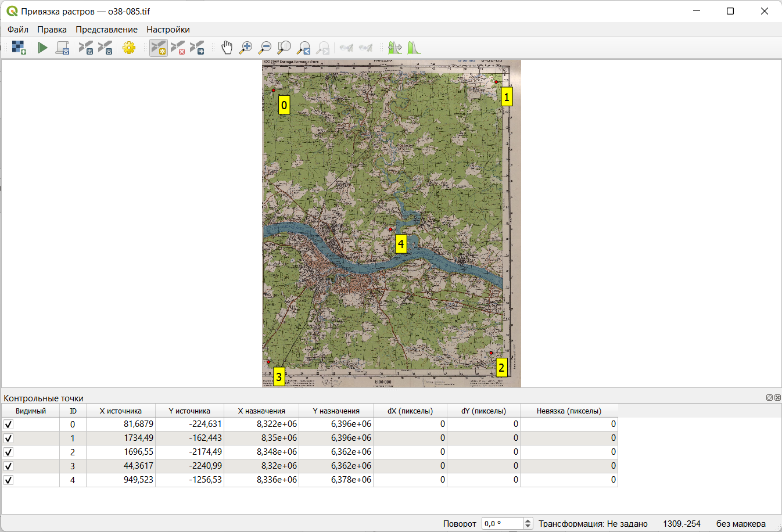The width and height of the screenshot is (782, 532).
Task: Select the Delete Point tool
Action: point(178,48)
